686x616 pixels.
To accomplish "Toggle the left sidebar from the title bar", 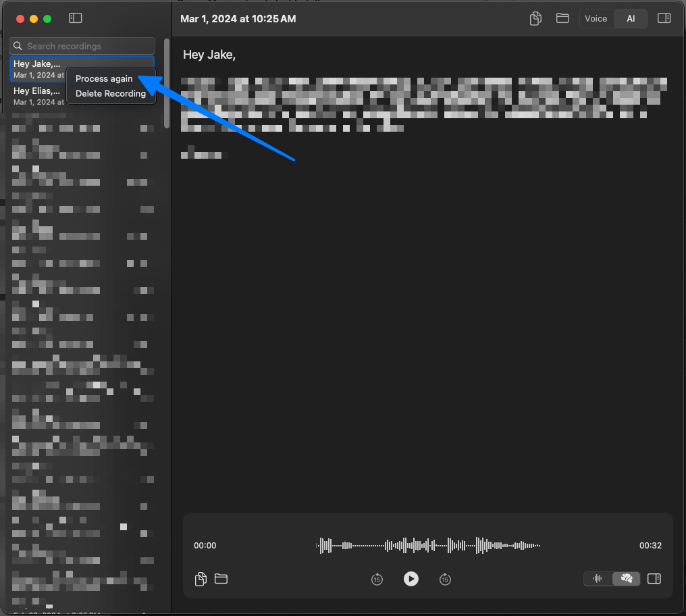I will (x=76, y=18).
